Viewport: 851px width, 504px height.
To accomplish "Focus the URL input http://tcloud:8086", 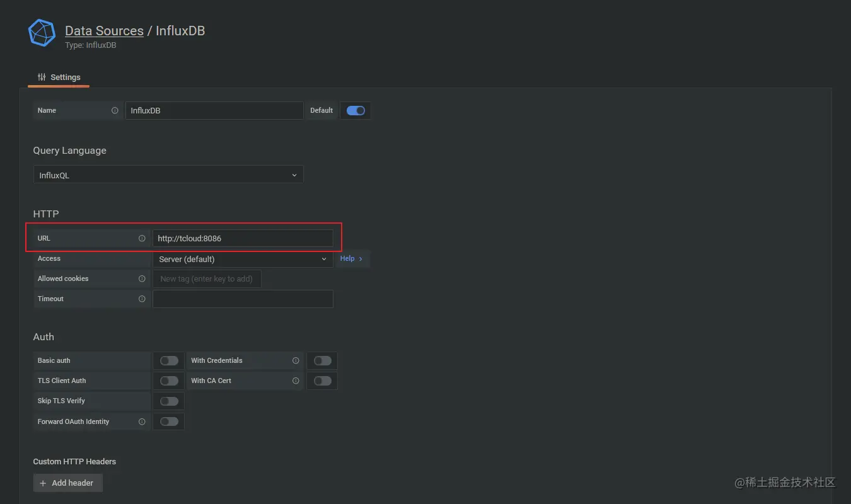I will [x=243, y=238].
